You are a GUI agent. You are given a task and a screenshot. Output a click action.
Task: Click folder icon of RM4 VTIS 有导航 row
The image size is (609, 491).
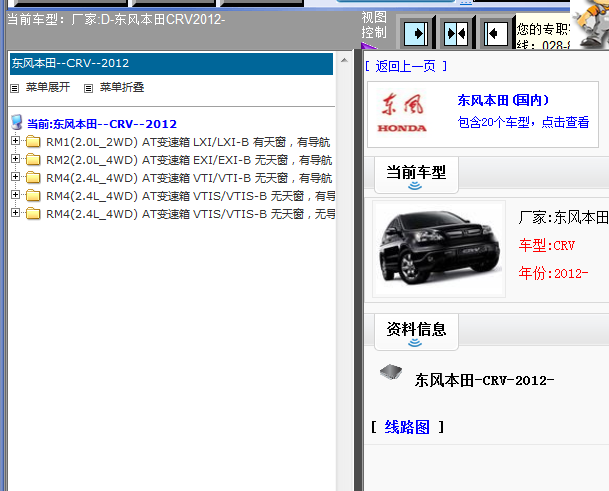(33, 196)
